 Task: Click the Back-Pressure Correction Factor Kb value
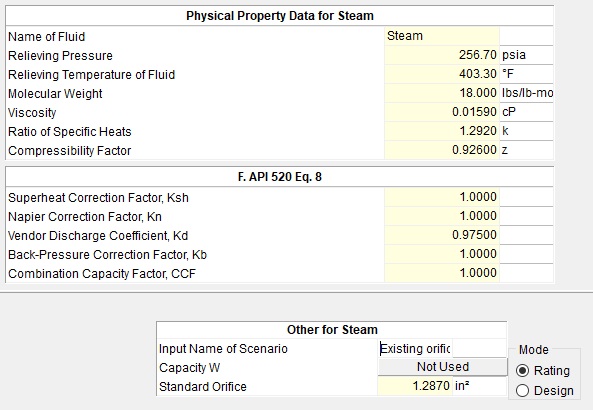(442, 254)
